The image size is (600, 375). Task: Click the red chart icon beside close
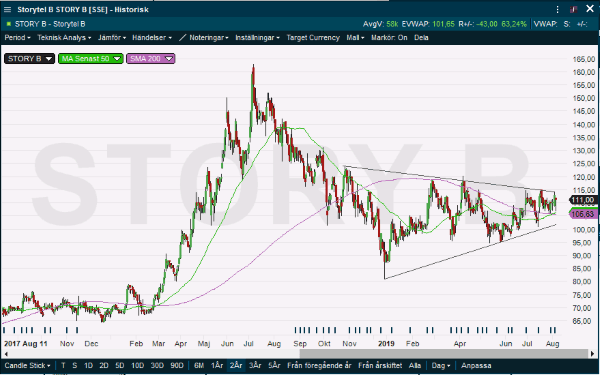click(x=573, y=9)
